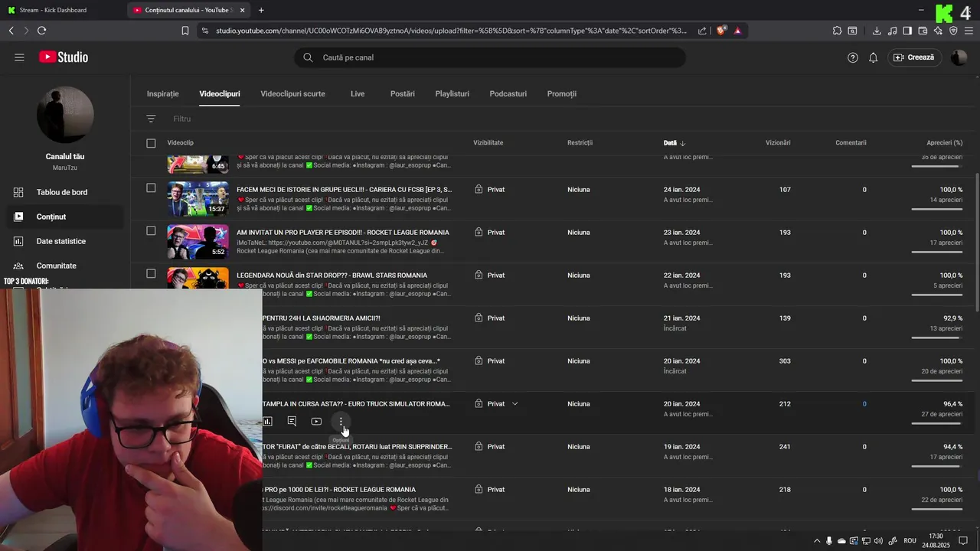Click the blue 0 comments count for the Euro Truck video

click(864, 404)
